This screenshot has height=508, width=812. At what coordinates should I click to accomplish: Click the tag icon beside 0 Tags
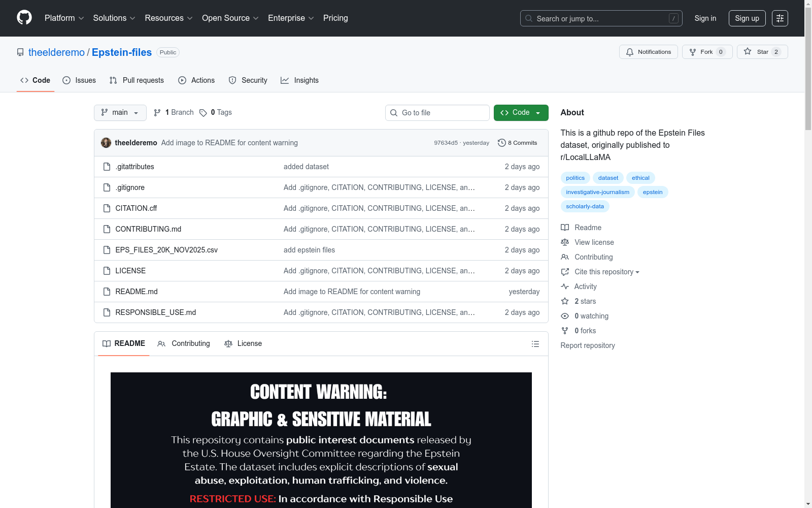tap(203, 113)
